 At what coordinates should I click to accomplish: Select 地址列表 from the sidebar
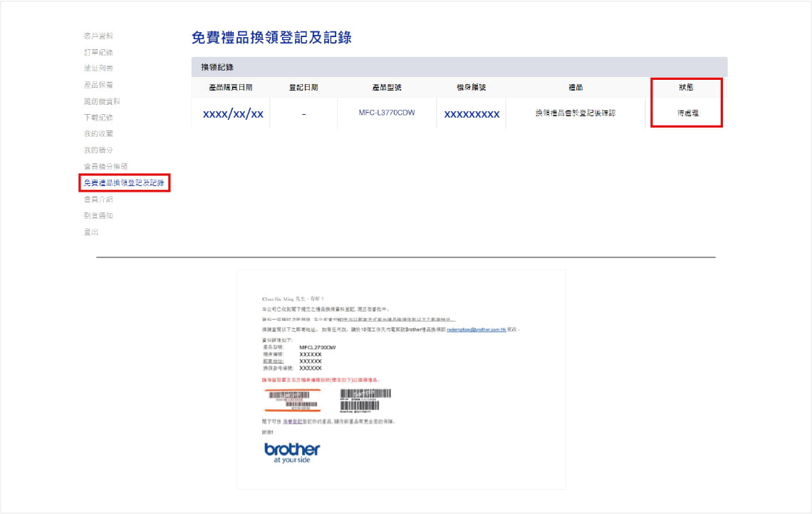pyautogui.click(x=98, y=68)
